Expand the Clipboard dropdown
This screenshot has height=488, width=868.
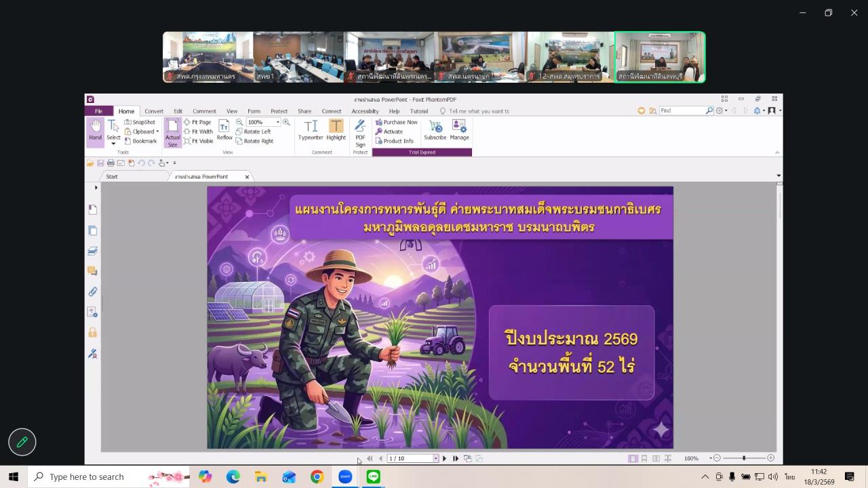pyautogui.click(x=157, y=131)
